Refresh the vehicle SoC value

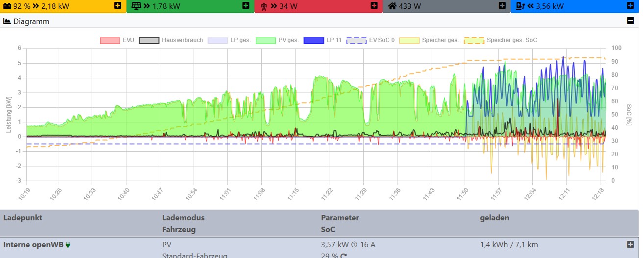tap(344, 256)
